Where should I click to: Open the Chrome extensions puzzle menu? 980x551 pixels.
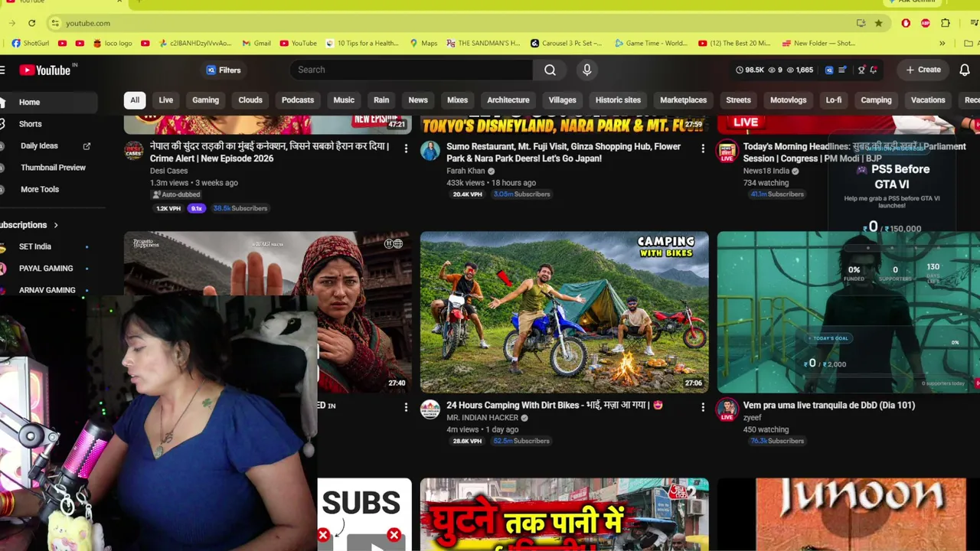946,23
